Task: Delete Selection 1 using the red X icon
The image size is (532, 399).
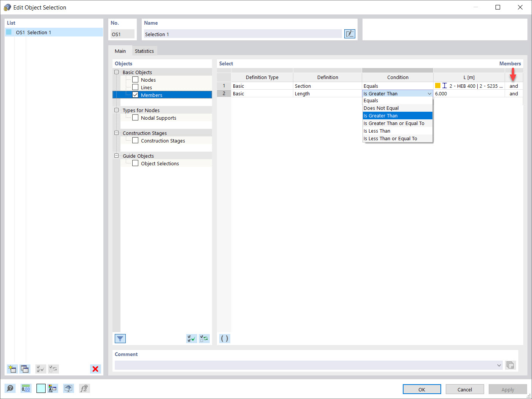Action: (95, 369)
